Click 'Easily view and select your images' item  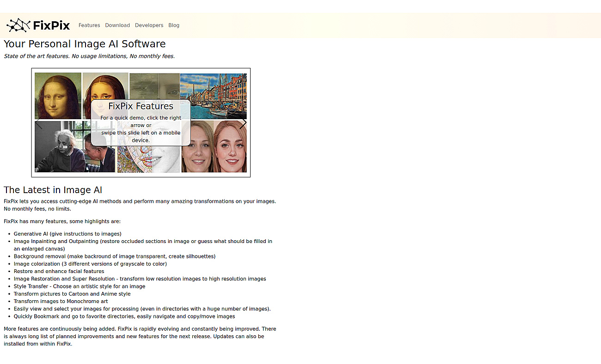[x=142, y=309]
